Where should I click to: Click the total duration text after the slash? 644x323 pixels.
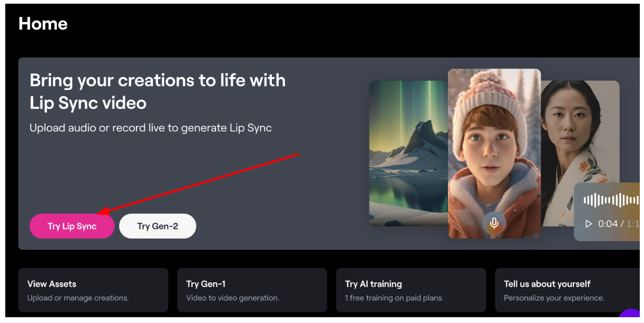633,224
